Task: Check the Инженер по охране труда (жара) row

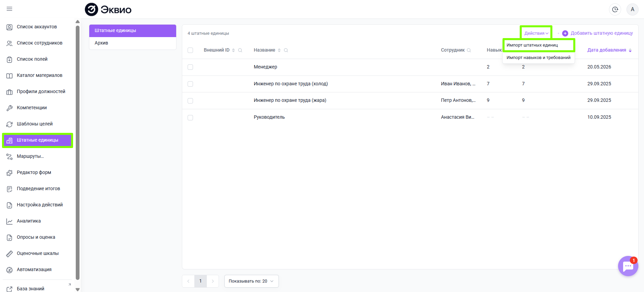Action: pyautogui.click(x=190, y=101)
